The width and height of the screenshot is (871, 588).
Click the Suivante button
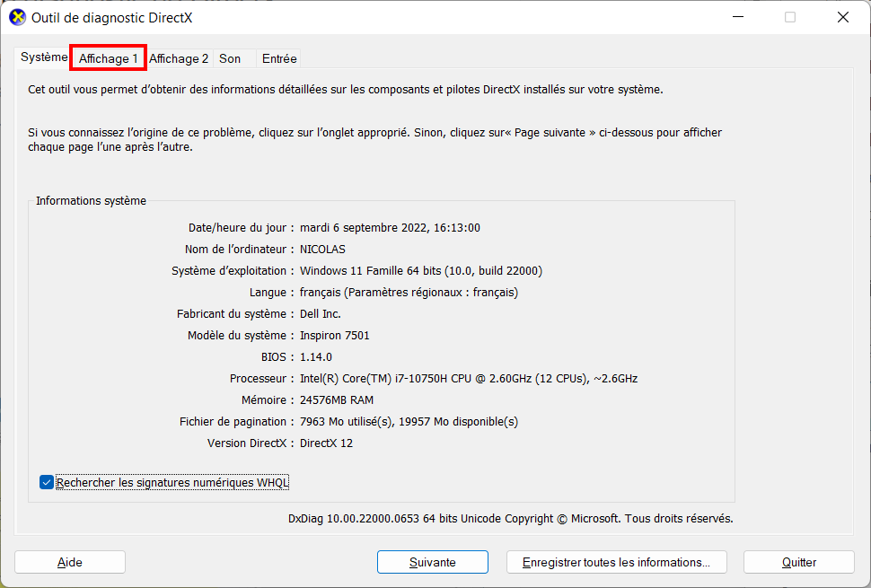433,563
